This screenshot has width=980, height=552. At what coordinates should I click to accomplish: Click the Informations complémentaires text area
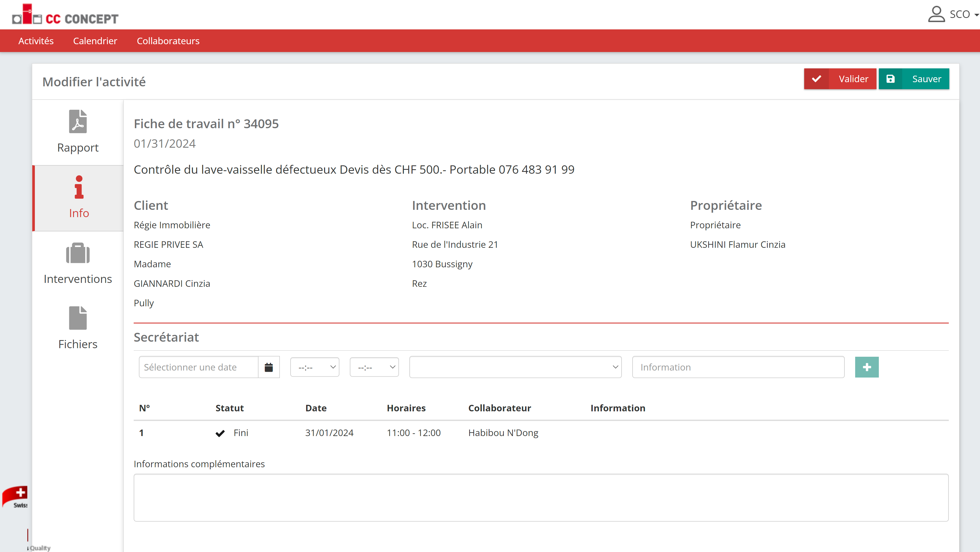541,498
